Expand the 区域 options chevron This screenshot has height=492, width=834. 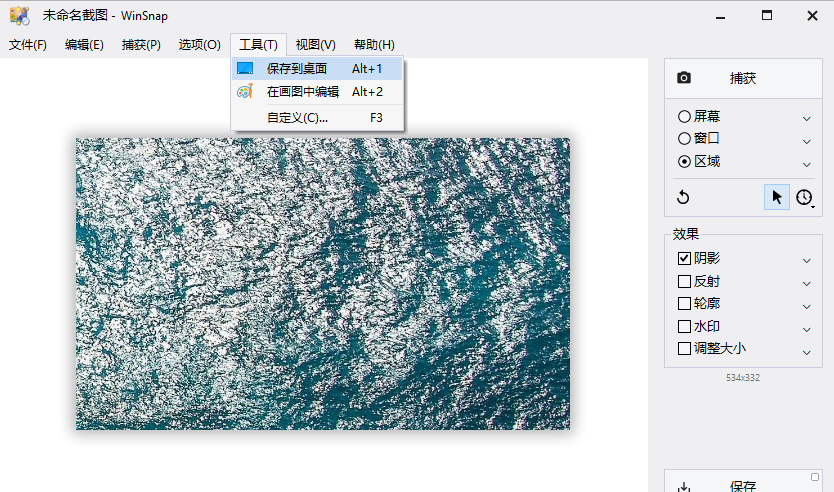pos(806,164)
